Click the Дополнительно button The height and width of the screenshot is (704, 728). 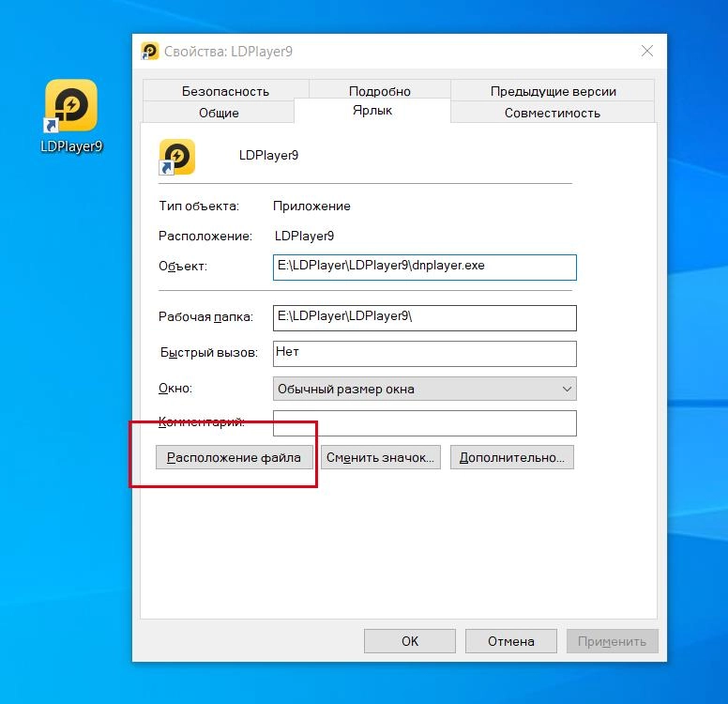coord(511,458)
